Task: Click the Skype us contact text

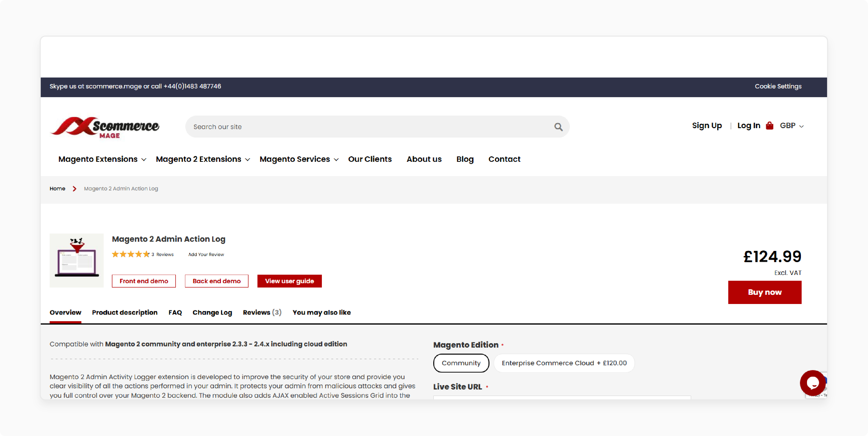Action: (135, 86)
